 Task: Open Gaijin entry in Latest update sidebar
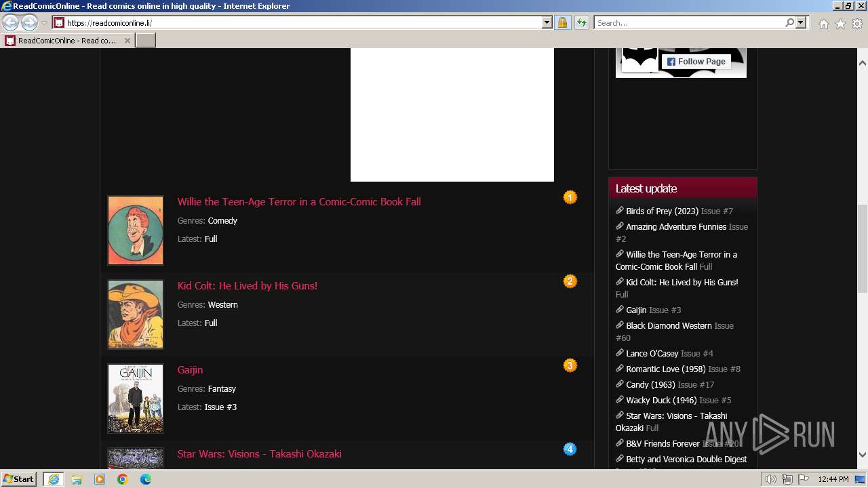[636, 310]
